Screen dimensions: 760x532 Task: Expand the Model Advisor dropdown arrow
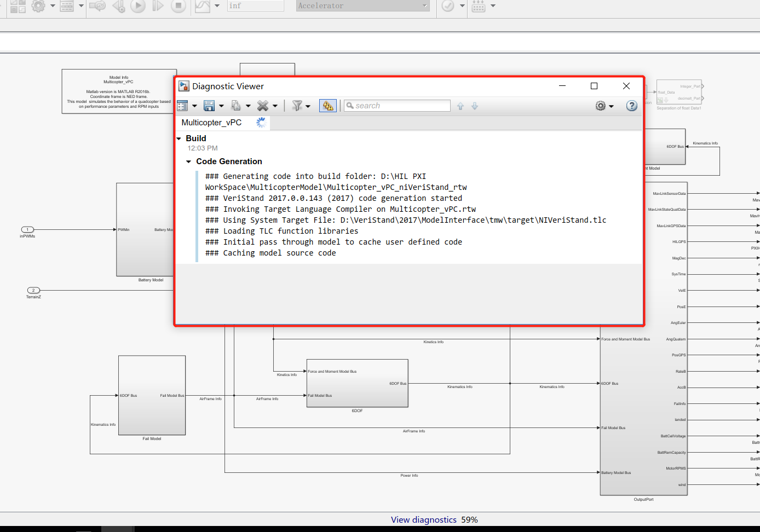click(462, 6)
